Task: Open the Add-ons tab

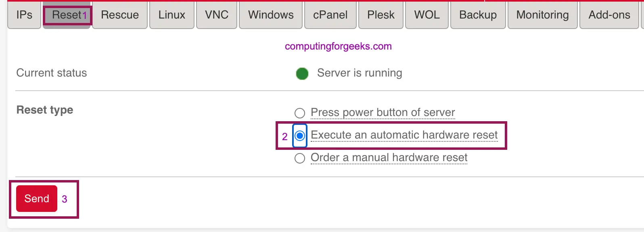Action: pyautogui.click(x=609, y=15)
